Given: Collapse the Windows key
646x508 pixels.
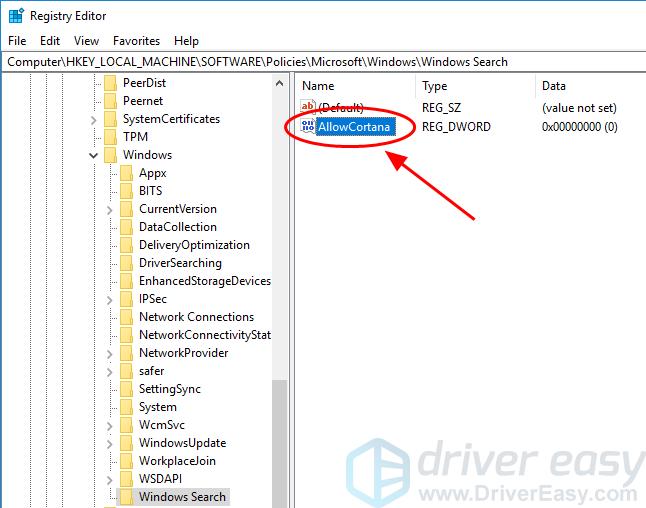Looking at the screenshot, I should (94, 155).
